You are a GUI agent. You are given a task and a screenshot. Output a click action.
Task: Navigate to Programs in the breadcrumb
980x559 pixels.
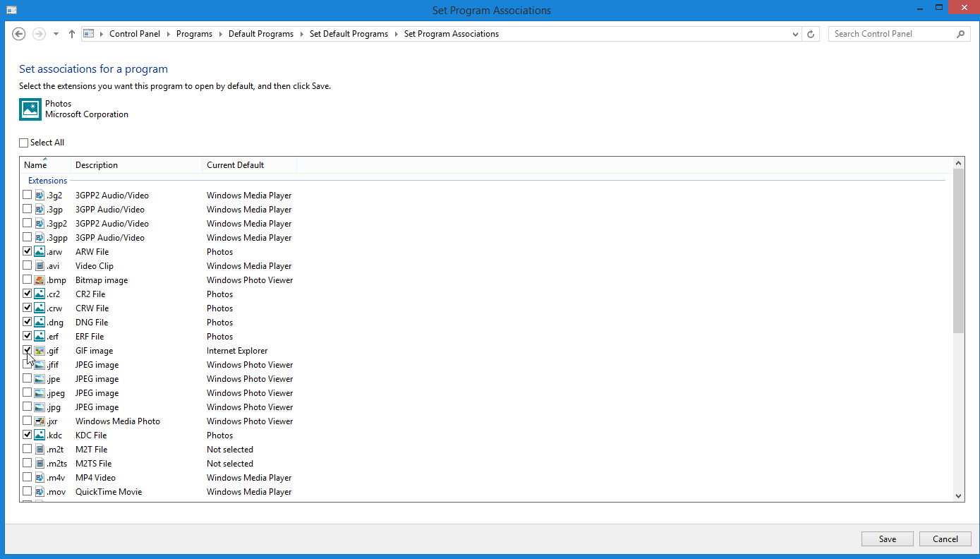coord(194,34)
